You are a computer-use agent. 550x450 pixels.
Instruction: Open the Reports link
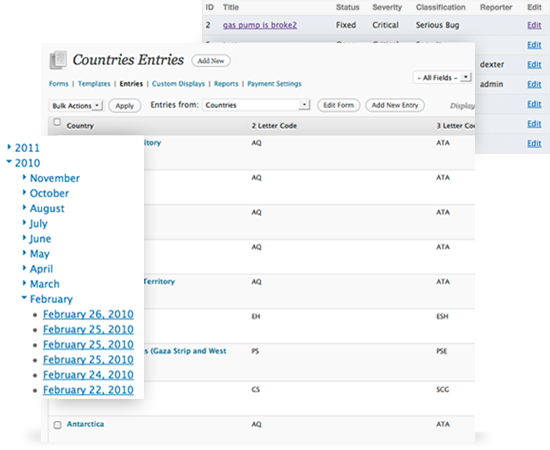[x=226, y=83]
